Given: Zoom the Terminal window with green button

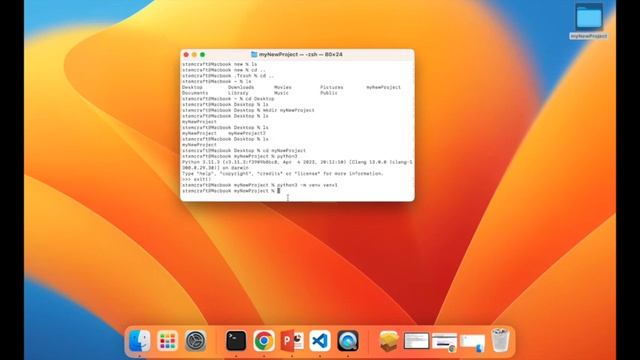Looking at the screenshot, I should [x=202, y=54].
